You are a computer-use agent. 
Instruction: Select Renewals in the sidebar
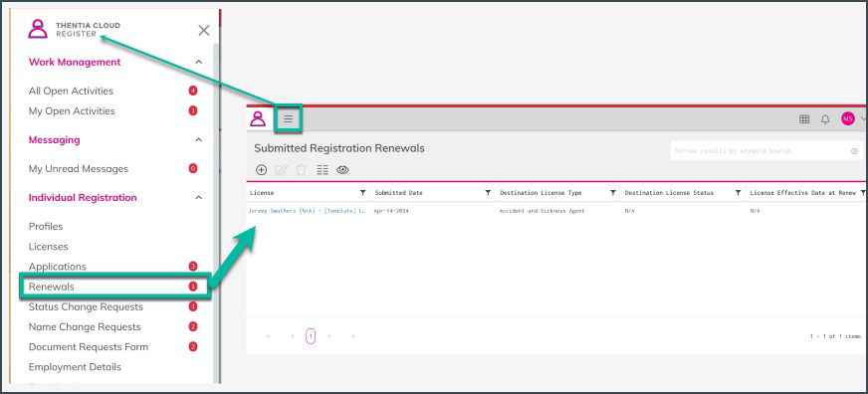(52, 287)
